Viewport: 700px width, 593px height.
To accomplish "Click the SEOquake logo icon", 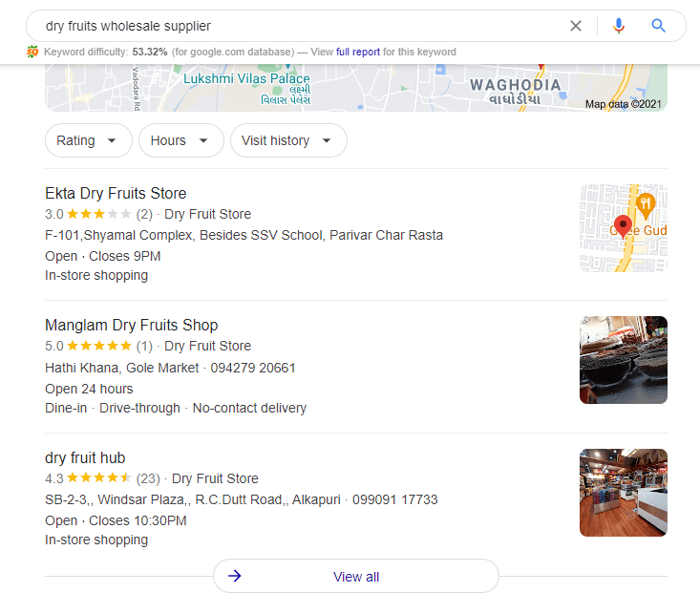I will [x=32, y=52].
